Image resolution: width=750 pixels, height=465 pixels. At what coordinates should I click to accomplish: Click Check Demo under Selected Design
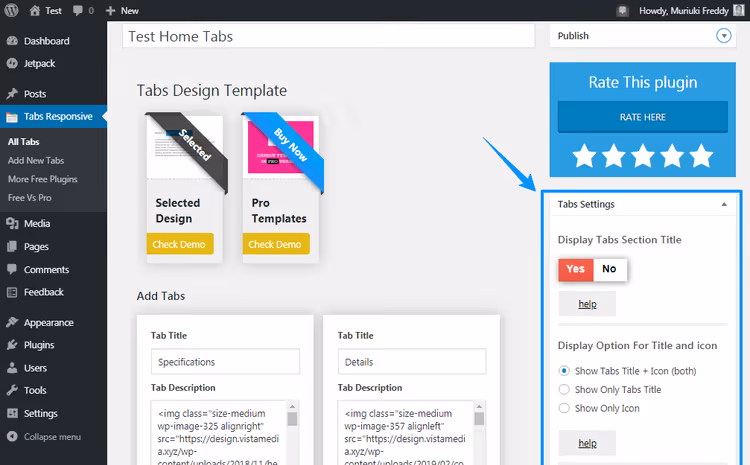(180, 244)
